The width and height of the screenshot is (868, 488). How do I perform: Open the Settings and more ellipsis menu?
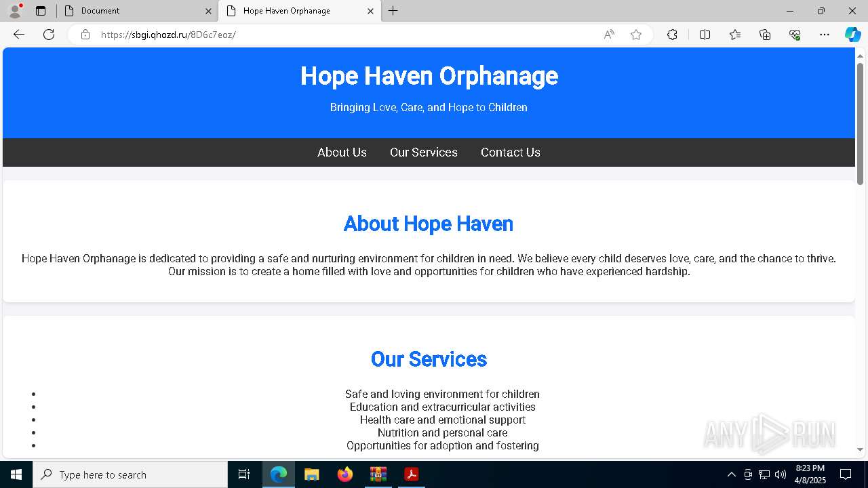825,35
